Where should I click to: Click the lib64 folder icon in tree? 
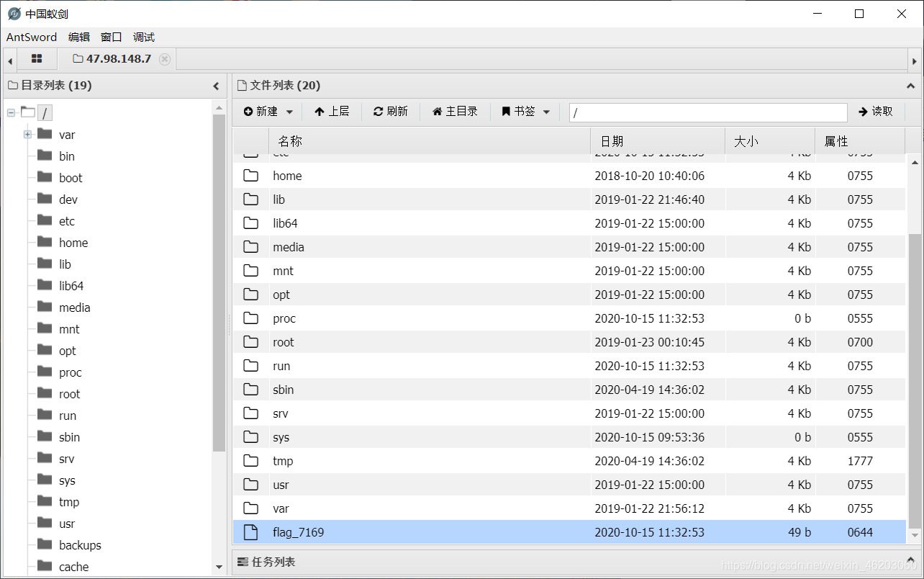pos(45,285)
